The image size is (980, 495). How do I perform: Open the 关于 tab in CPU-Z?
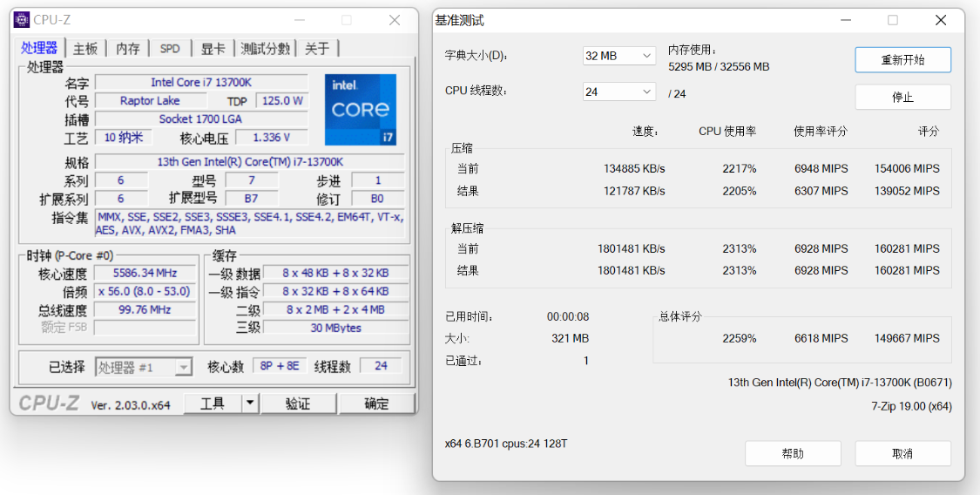[317, 49]
